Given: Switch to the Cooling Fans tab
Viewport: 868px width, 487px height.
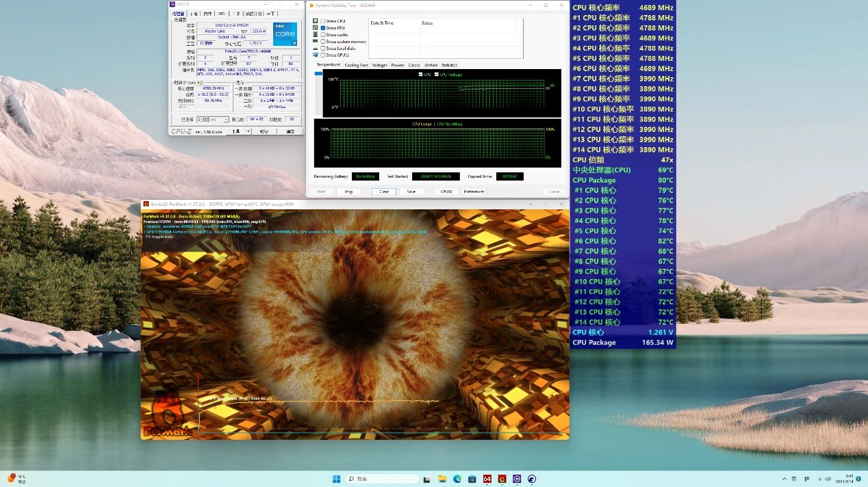Looking at the screenshot, I should (x=356, y=65).
